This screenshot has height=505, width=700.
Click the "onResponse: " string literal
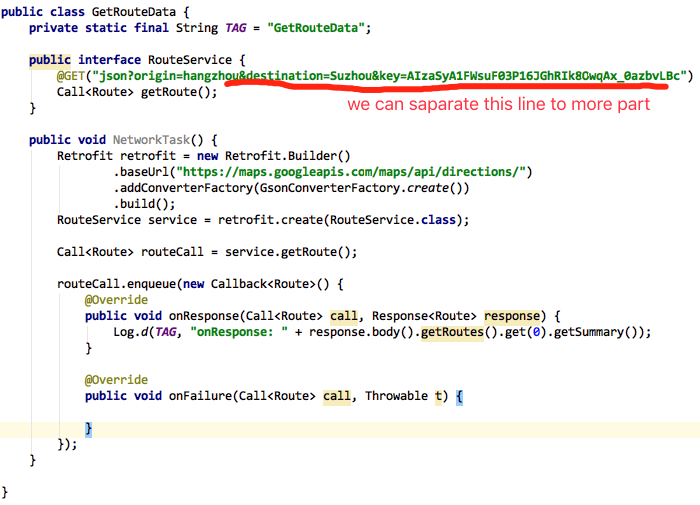click(239, 332)
